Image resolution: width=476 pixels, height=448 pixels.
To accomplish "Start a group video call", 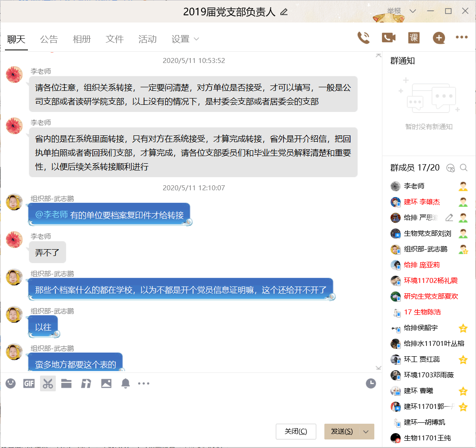I will [x=388, y=38].
